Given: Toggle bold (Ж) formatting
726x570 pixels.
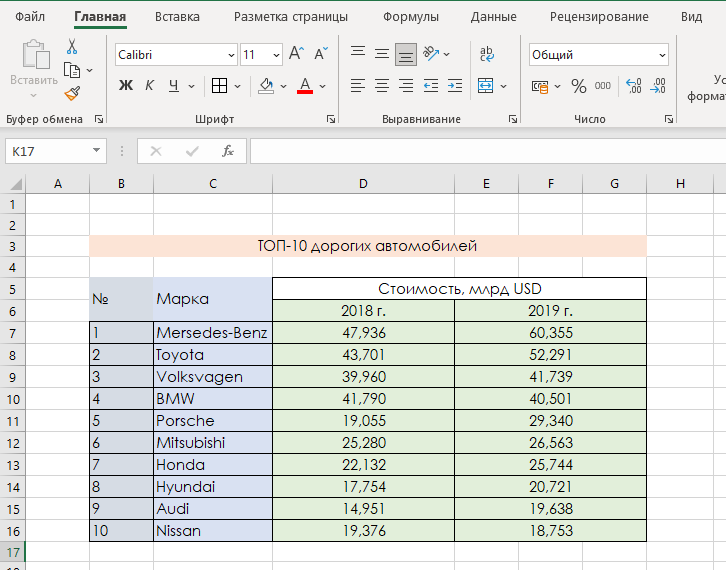Looking at the screenshot, I should point(125,86).
